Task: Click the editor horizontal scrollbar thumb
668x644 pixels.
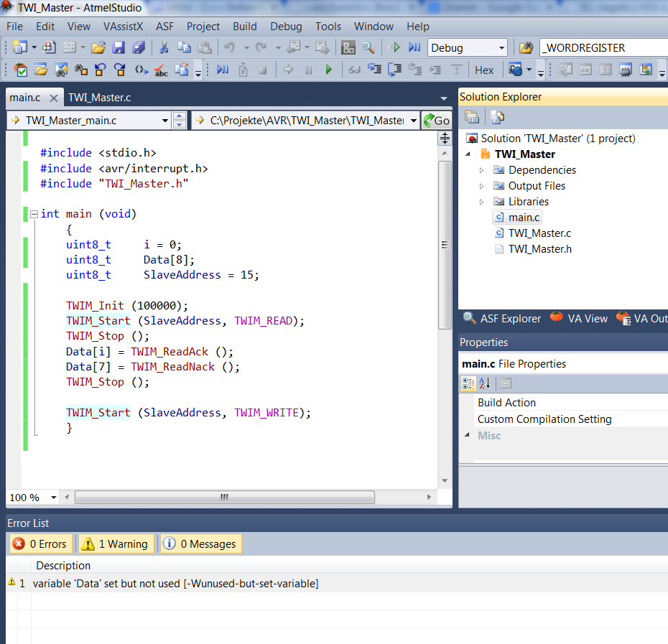Action: [x=225, y=497]
